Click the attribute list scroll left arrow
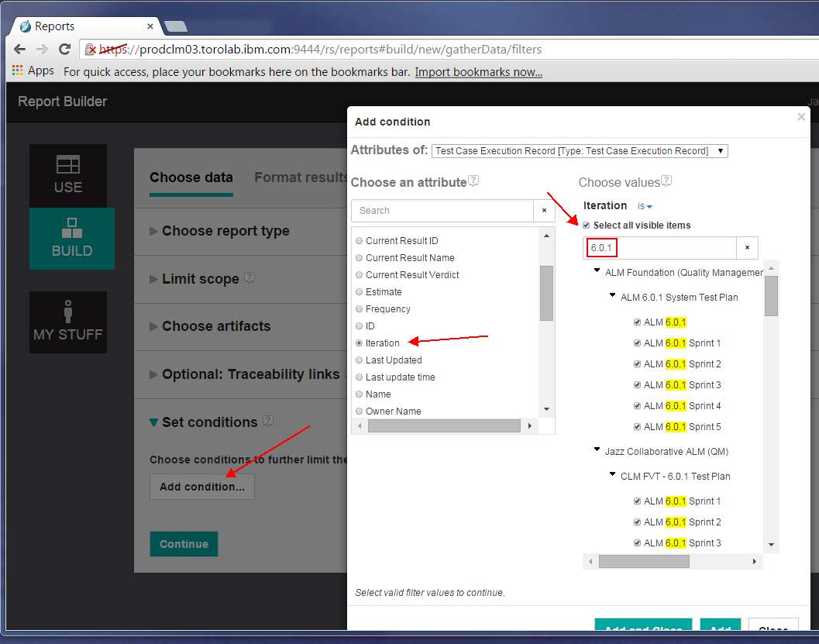This screenshot has height=644, width=819. click(x=360, y=425)
